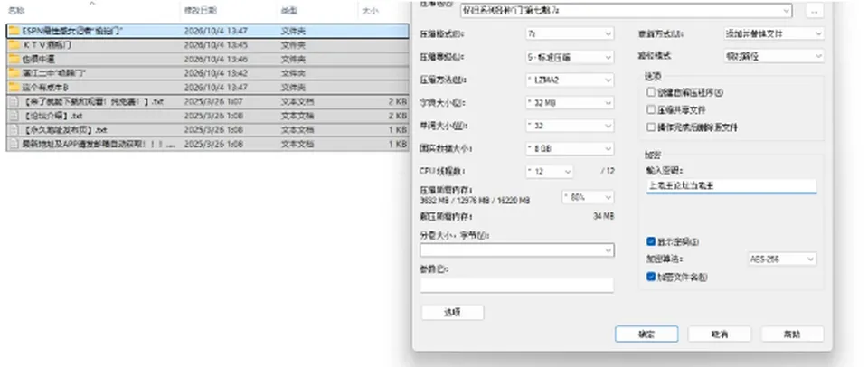Untick the show password (S) checkbox
This screenshot has height=367, width=868.
point(651,241)
